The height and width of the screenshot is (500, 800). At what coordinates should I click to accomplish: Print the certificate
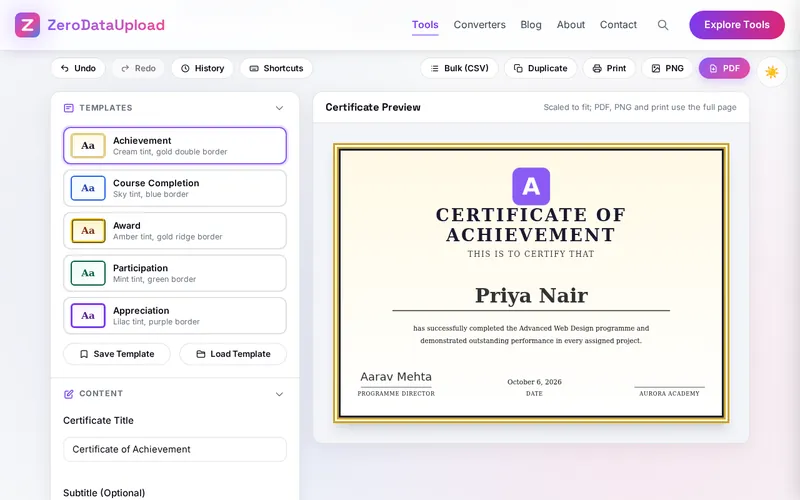pos(609,68)
